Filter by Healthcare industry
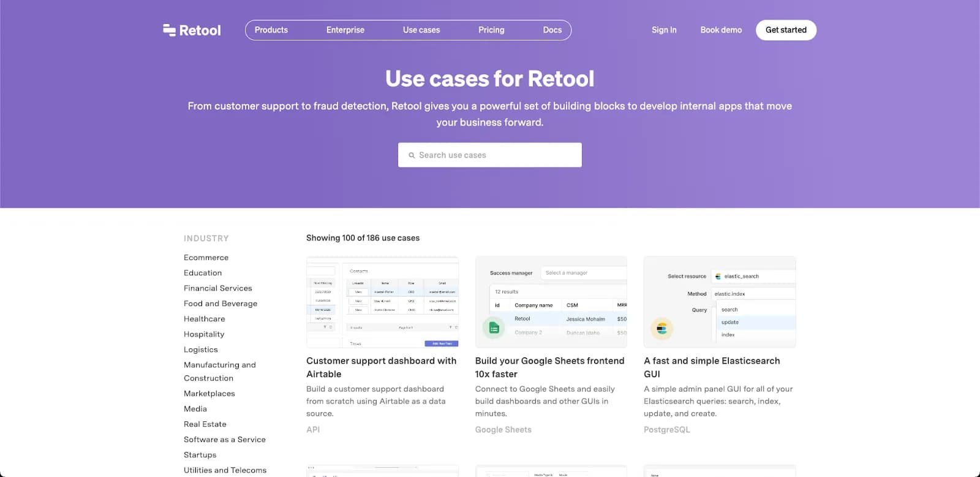This screenshot has width=980, height=477. (x=205, y=319)
